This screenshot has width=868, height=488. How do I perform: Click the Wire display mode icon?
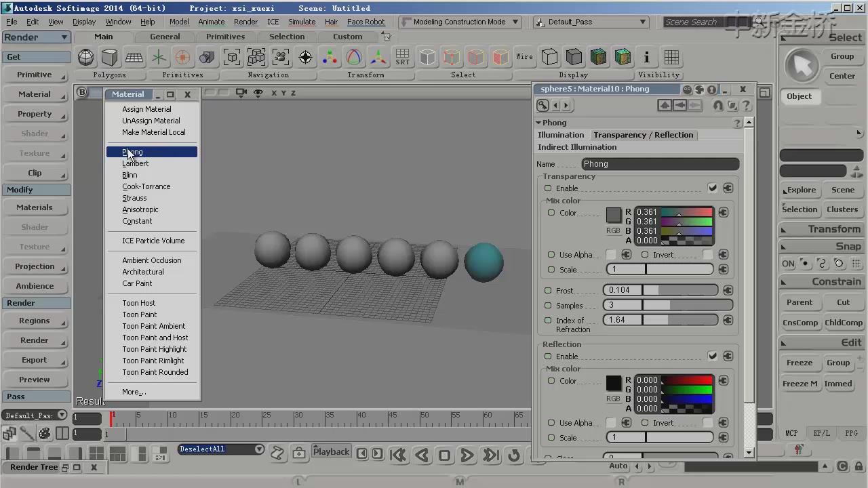tap(524, 57)
